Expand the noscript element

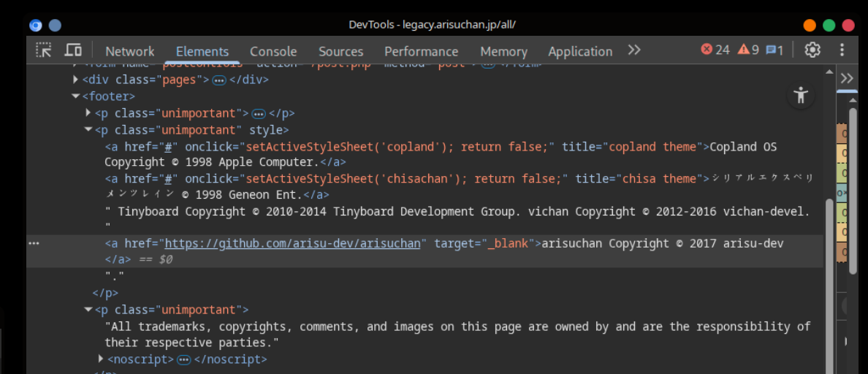click(101, 359)
